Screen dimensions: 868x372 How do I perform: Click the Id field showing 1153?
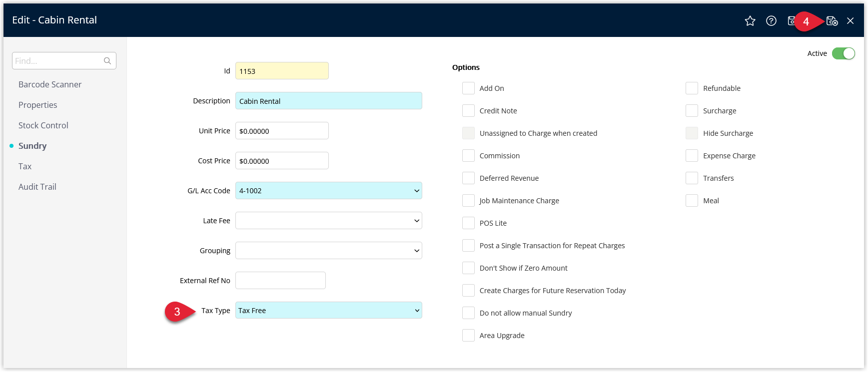click(282, 71)
